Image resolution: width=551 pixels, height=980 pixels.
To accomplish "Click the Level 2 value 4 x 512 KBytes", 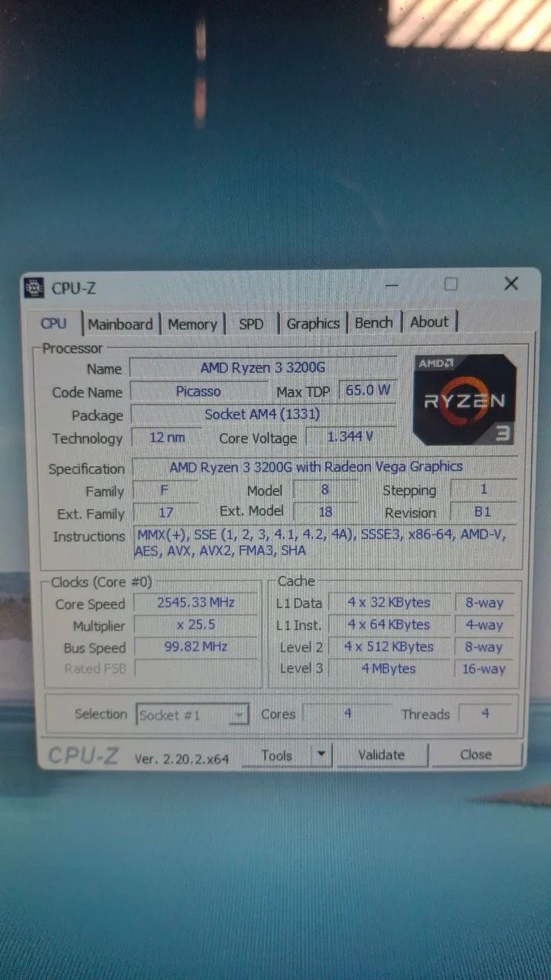I will tap(390, 647).
